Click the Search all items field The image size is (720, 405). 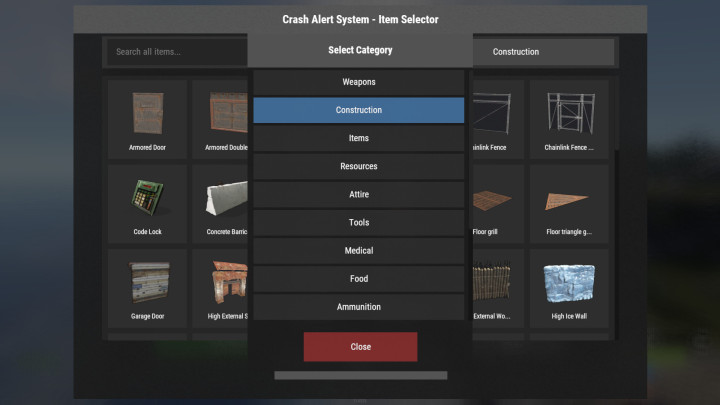pyautogui.click(x=177, y=52)
